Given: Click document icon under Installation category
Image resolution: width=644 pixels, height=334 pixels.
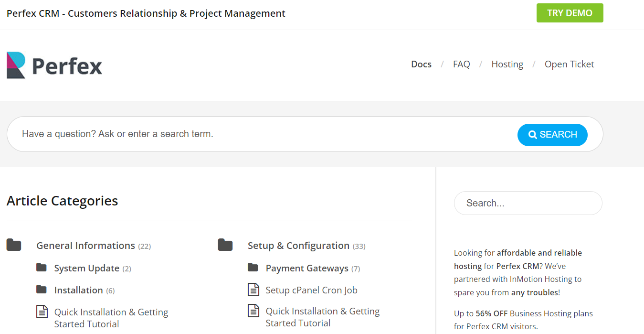Looking at the screenshot, I should point(42,312).
